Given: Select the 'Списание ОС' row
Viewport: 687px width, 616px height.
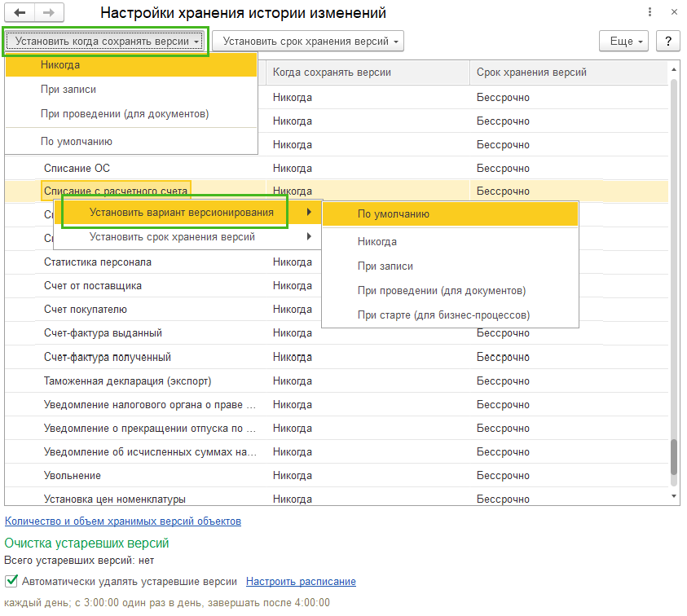Looking at the screenshot, I should 337,168.
